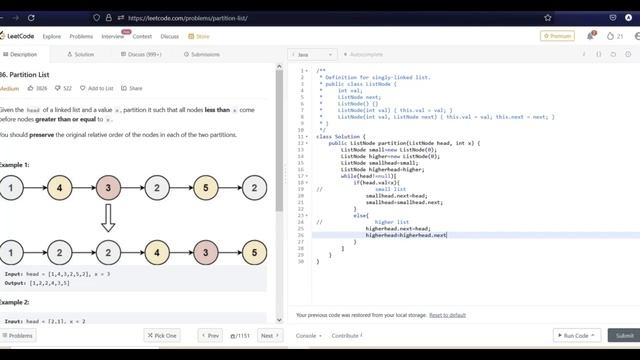The image size is (640, 360).
Task: Collapse the comment fold arrow on line 1
Action: tap(307, 71)
